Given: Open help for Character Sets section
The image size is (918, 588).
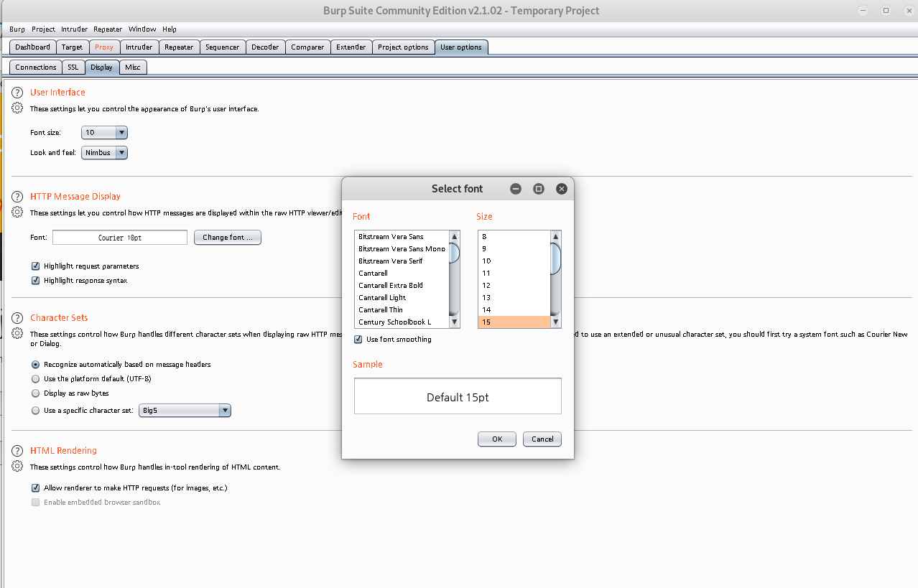Looking at the screenshot, I should coord(17,318).
